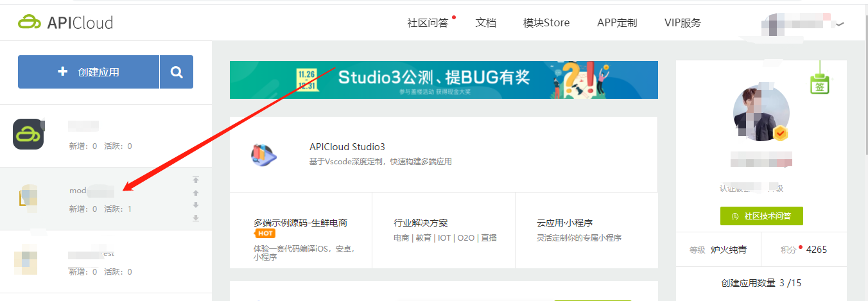The image size is (868, 301).
Task: Open 多端示例源码-生鲜电商 link
Action: [300, 223]
